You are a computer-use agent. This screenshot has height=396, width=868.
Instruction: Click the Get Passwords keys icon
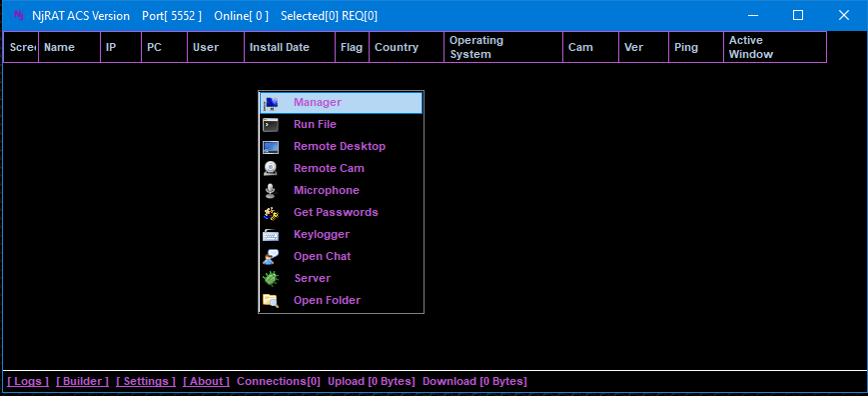point(271,213)
